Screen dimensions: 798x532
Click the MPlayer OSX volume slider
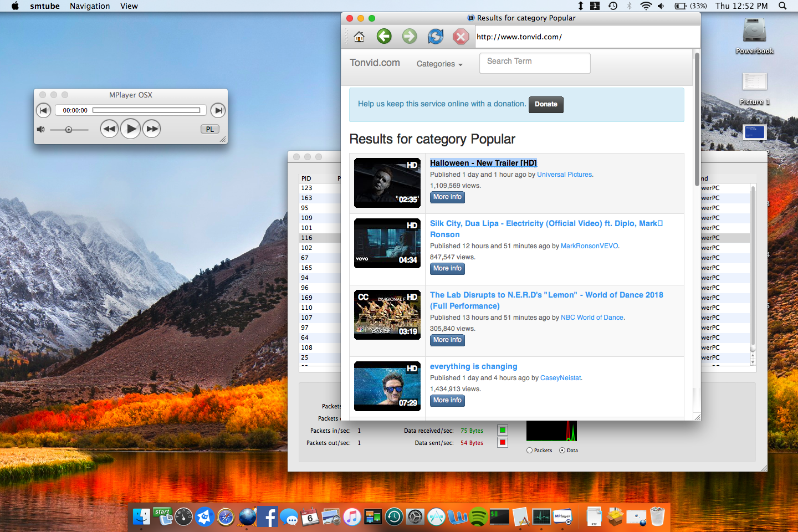pos(69,130)
